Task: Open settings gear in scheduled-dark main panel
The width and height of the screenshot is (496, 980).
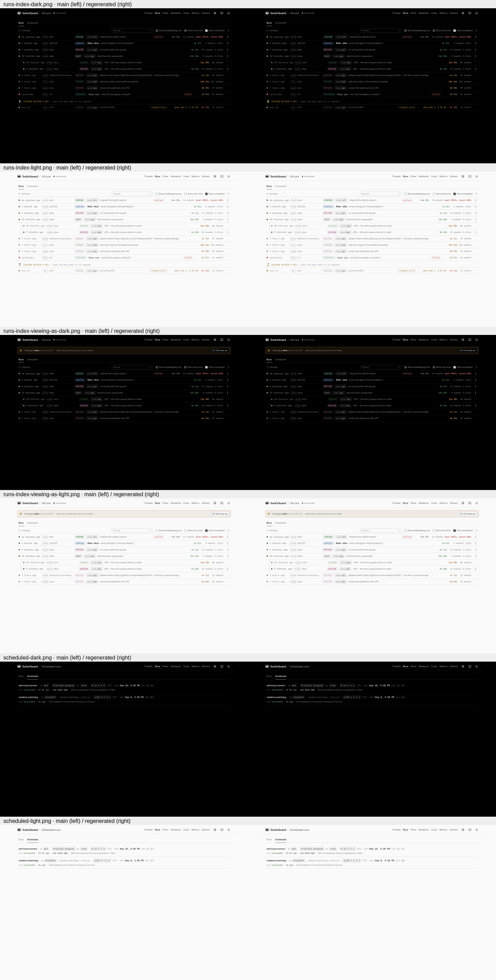Action: click(x=215, y=666)
